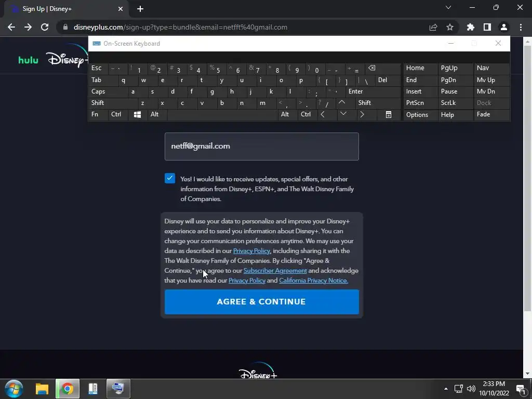The width and height of the screenshot is (532, 399).
Task: Click the browser address bar URL
Action: click(180, 27)
